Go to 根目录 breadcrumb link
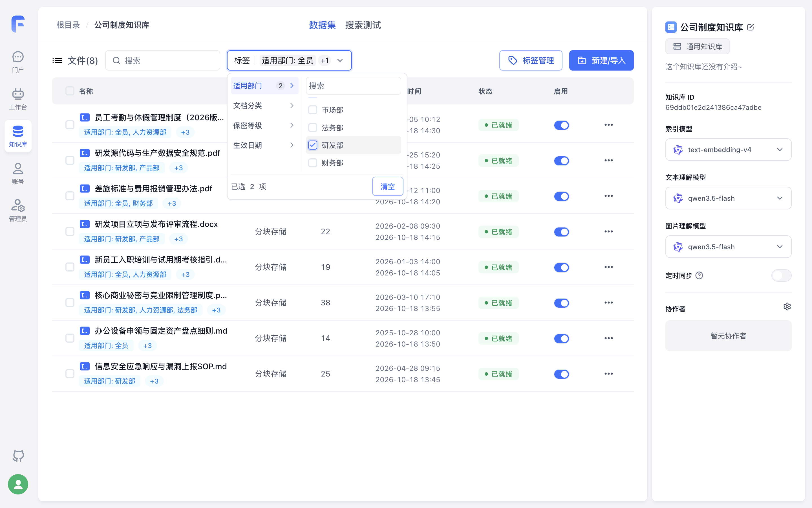 (x=68, y=25)
